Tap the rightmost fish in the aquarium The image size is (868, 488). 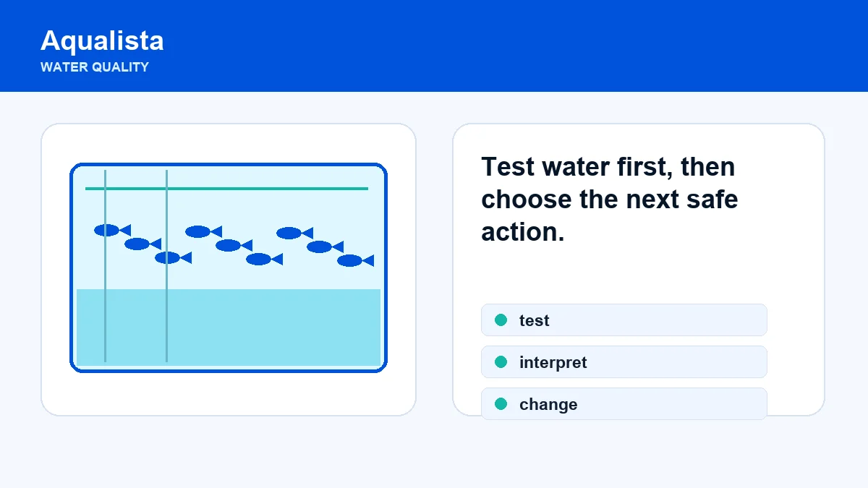tap(355, 260)
